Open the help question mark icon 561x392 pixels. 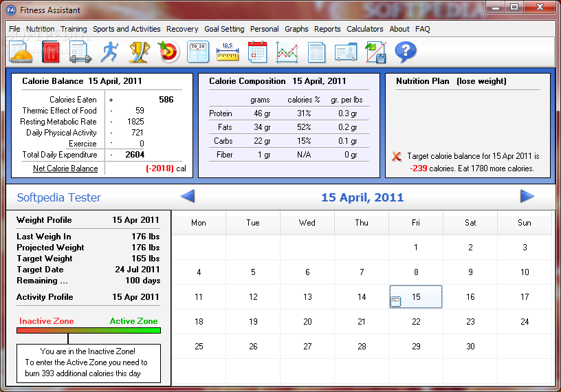(x=406, y=52)
